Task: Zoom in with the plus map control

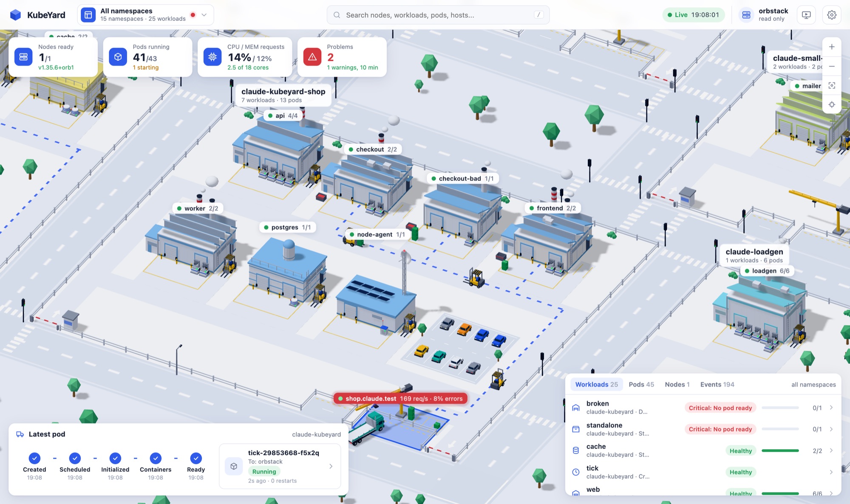Action: pyautogui.click(x=832, y=47)
